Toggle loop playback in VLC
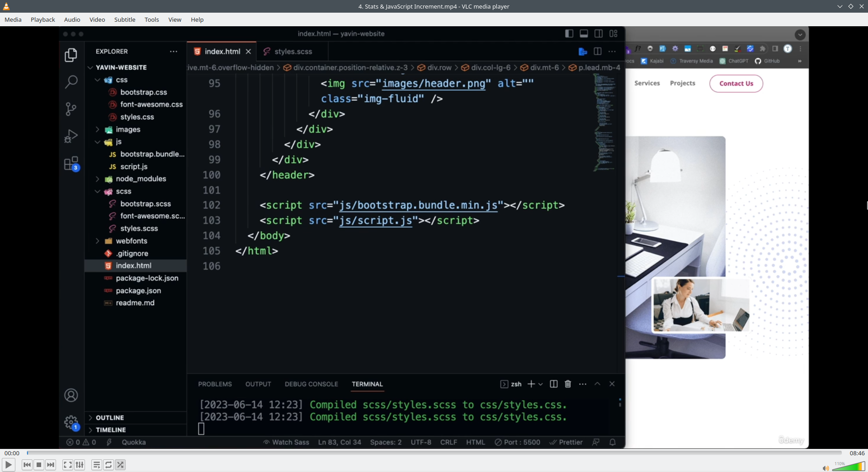 [x=108, y=465]
